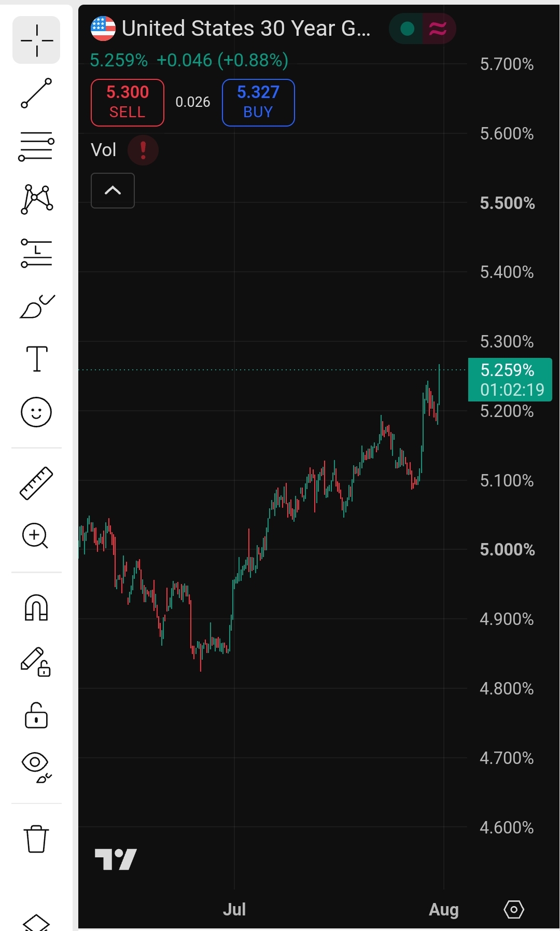
Task: Activate the zoom in tool
Action: click(x=35, y=536)
